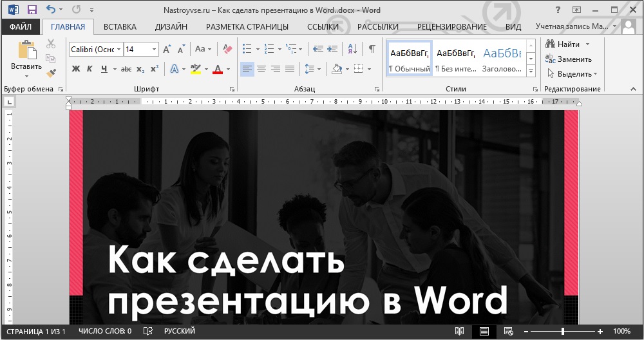This screenshot has height=340, width=644.
Task: Click ЧИСЛО СЛОВ: 0 word count
Action: click(105, 331)
